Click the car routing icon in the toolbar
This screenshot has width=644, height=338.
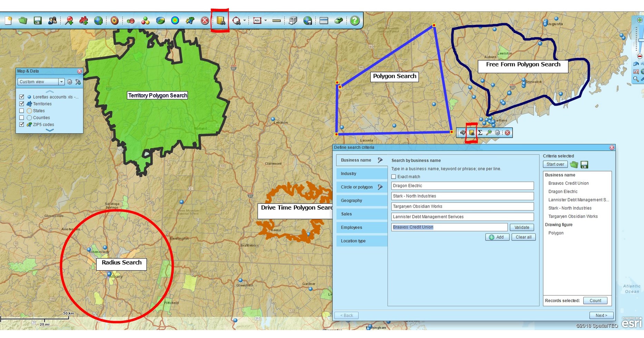tap(339, 20)
